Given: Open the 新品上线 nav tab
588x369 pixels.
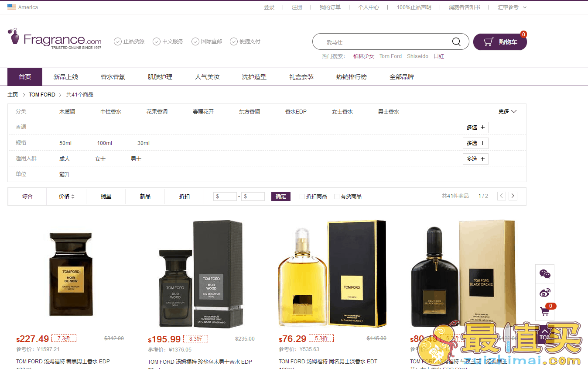Looking at the screenshot, I should coord(66,77).
